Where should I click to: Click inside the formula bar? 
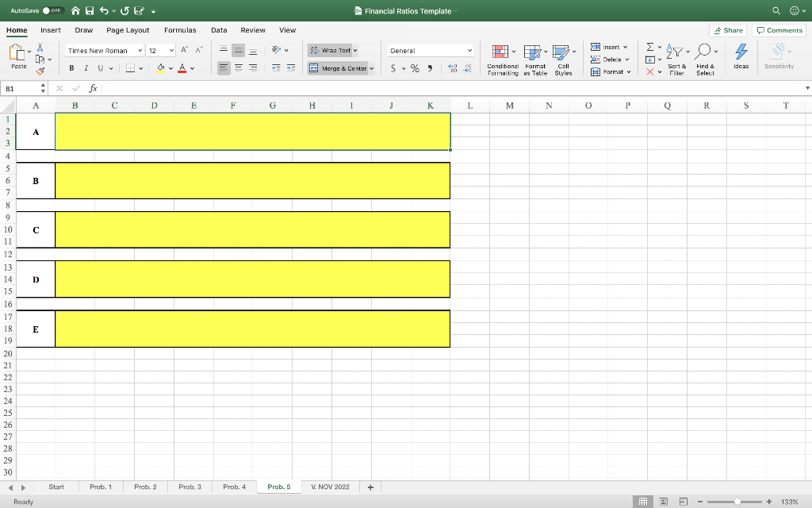317,87
